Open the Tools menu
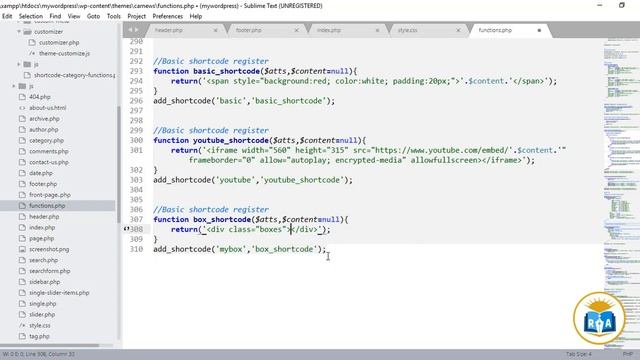Viewport: 640px width, 360px height. point(113,16)
